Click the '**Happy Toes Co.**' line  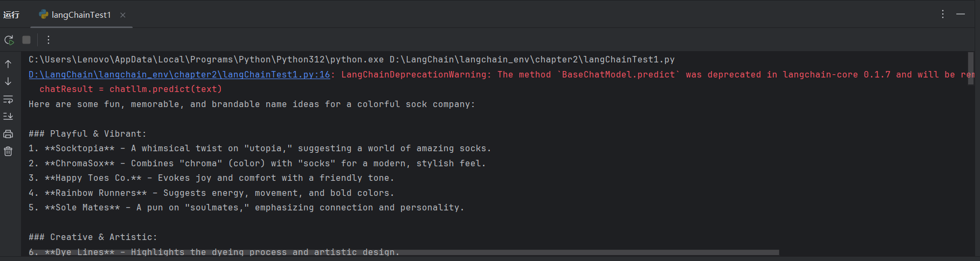click(212, 178)
